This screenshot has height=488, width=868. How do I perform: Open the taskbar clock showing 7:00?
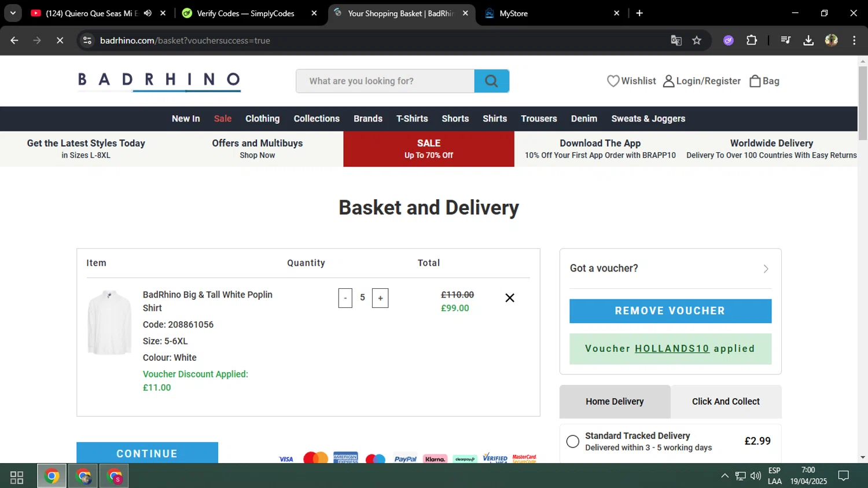[808, 476]
